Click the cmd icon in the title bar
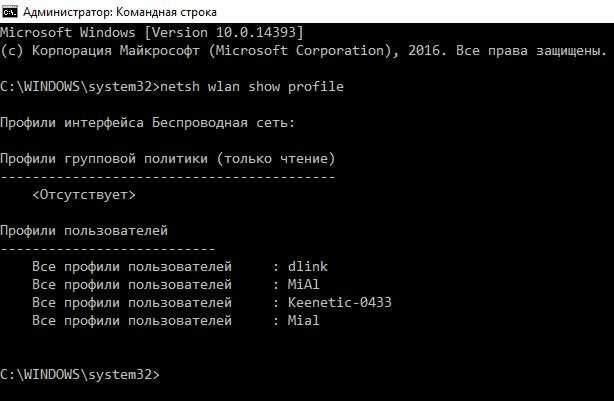614x401 pixels. pos(9,12)
